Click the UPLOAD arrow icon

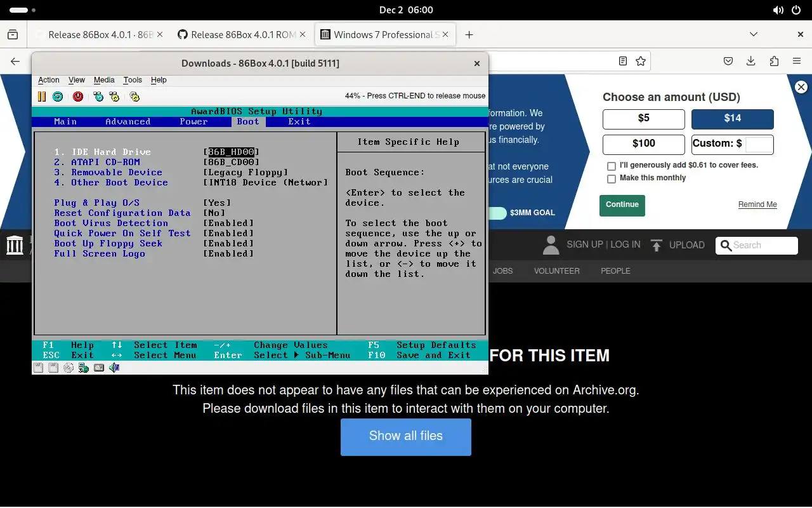coord(657,245)
